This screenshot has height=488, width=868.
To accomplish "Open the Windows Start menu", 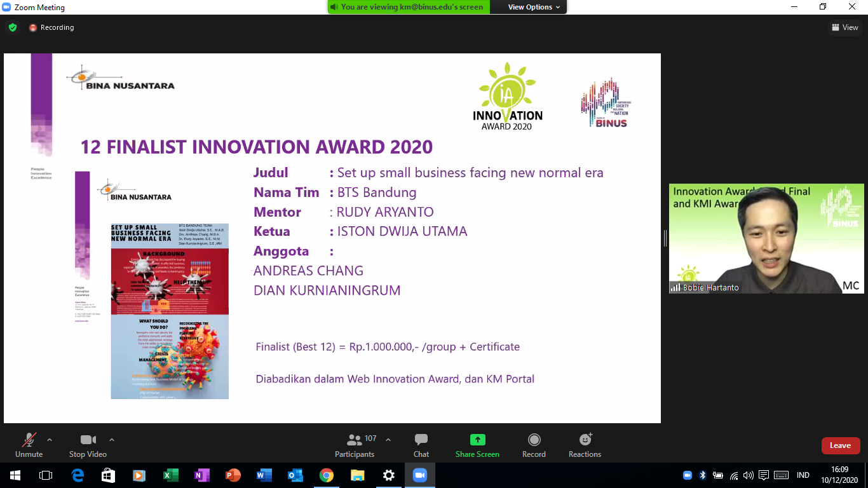I will point(15,475).
